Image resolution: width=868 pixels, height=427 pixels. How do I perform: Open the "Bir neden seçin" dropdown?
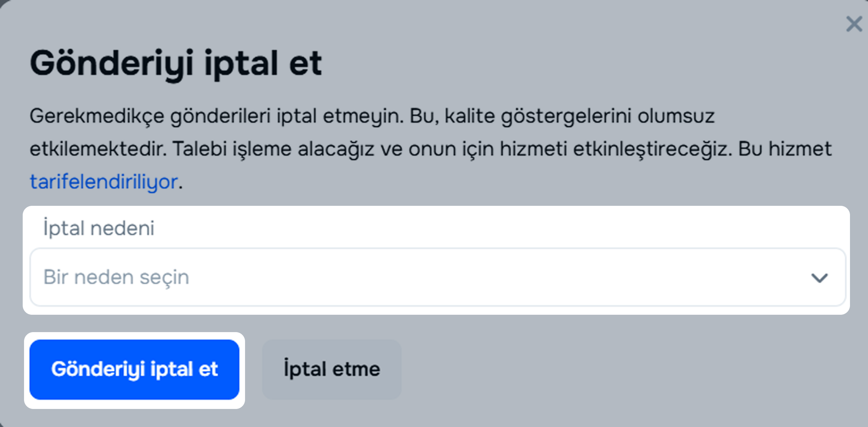pos(437,277)
